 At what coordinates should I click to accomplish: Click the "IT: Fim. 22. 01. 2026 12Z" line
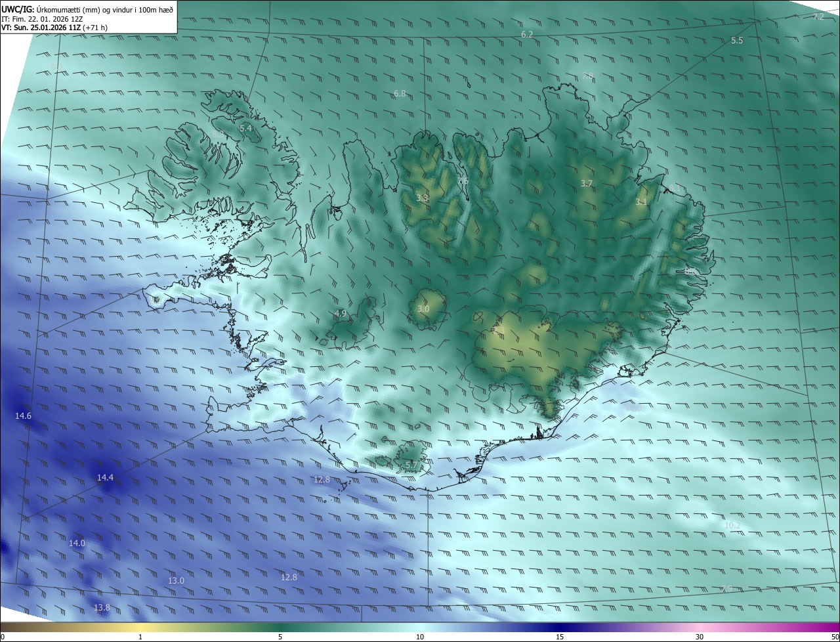click(x=42, y=19)
